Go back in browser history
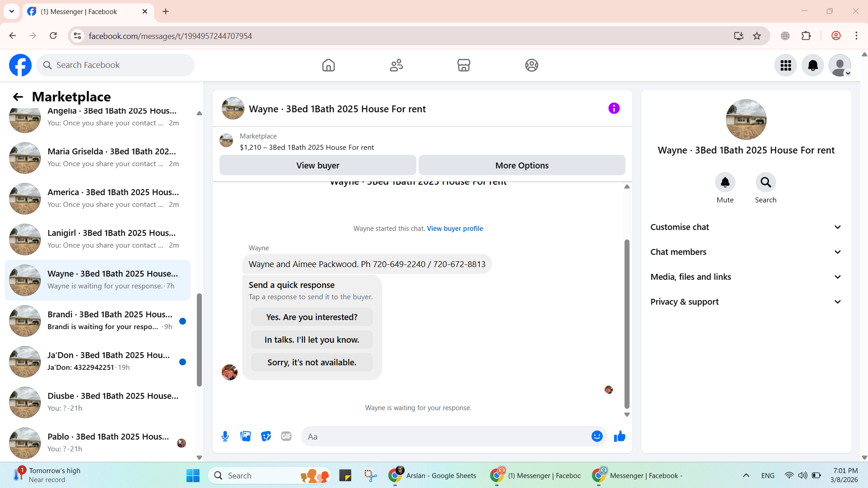Screen dimensions: 868x488 pyautogui.click(x=13, y=36)
